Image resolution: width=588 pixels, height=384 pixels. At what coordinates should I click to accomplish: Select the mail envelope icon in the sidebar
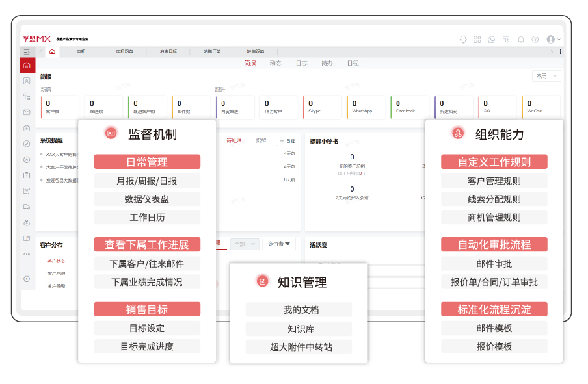(27, 112)
